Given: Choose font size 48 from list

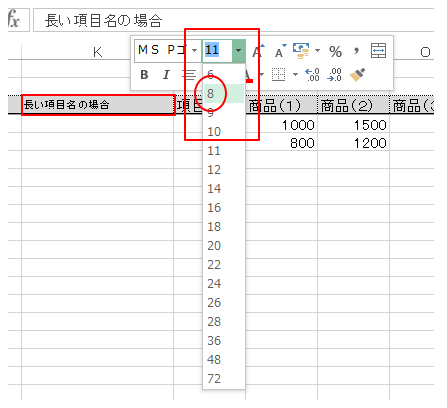Looking at the screenshot, I should (224, 359).
